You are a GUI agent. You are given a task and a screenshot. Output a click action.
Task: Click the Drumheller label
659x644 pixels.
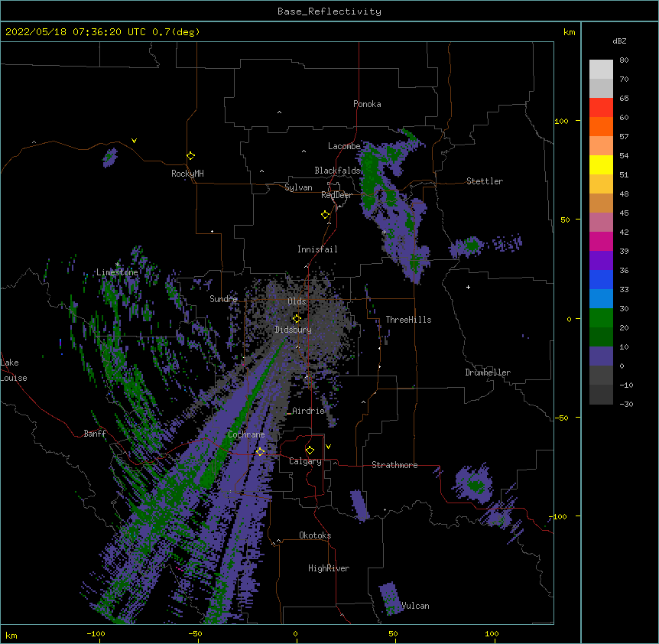tap(488, 372)
